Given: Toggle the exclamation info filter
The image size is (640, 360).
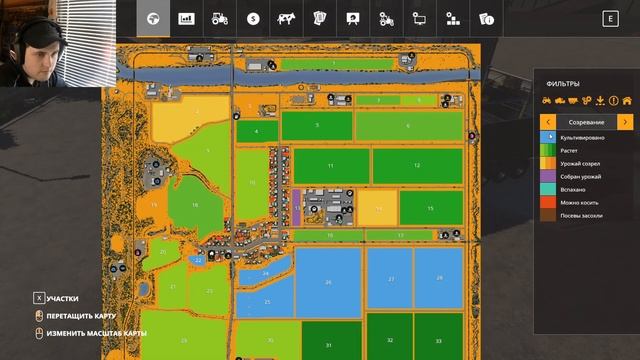Looking at the screenshot, I should point(613,100).
